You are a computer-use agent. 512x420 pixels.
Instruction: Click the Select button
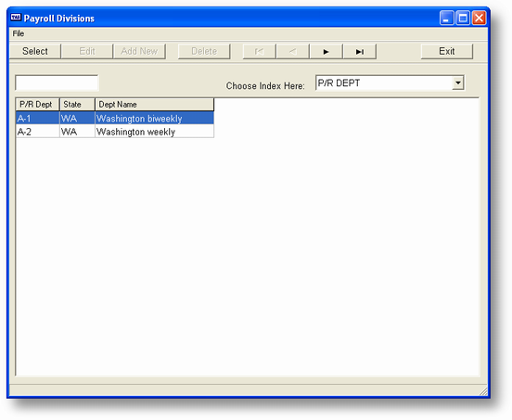point(35,51)
